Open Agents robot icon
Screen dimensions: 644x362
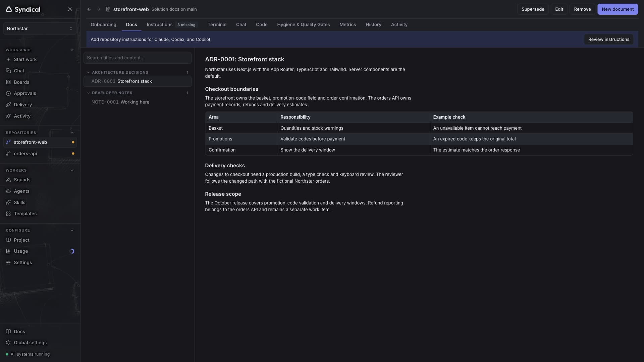pos(8,191)
